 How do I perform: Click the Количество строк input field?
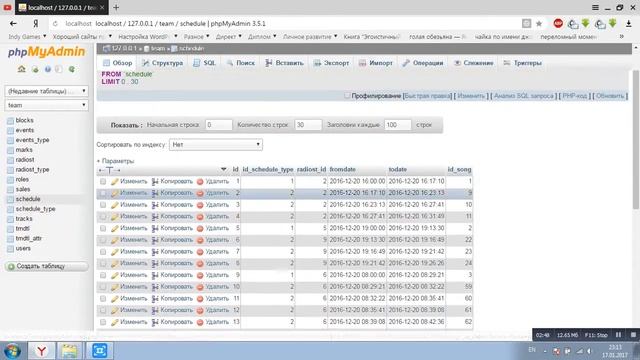pos(308,125)
